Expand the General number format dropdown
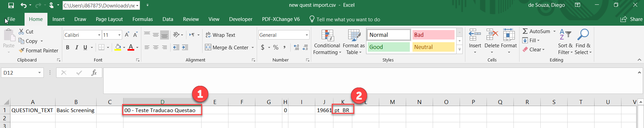 [307, 35]
